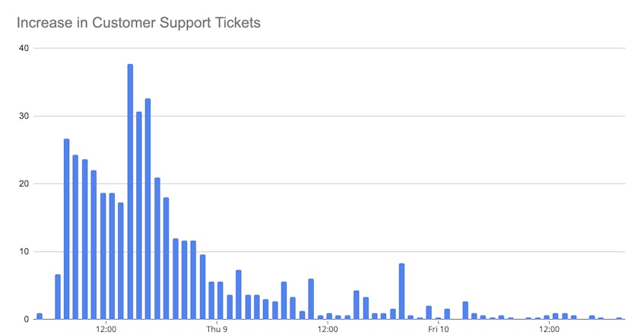Screen dimensions: 644x335
Task: Click the last 12:00 x-axis label
Action: click(549, 329)
